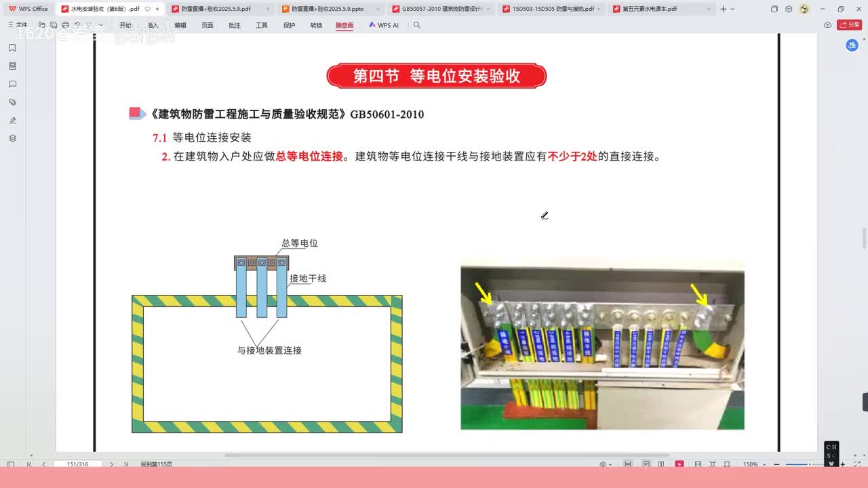Viewport: 868px width, 488px height.
Task: Click the vertical scrollbar thumb
Action: [864, 239]
